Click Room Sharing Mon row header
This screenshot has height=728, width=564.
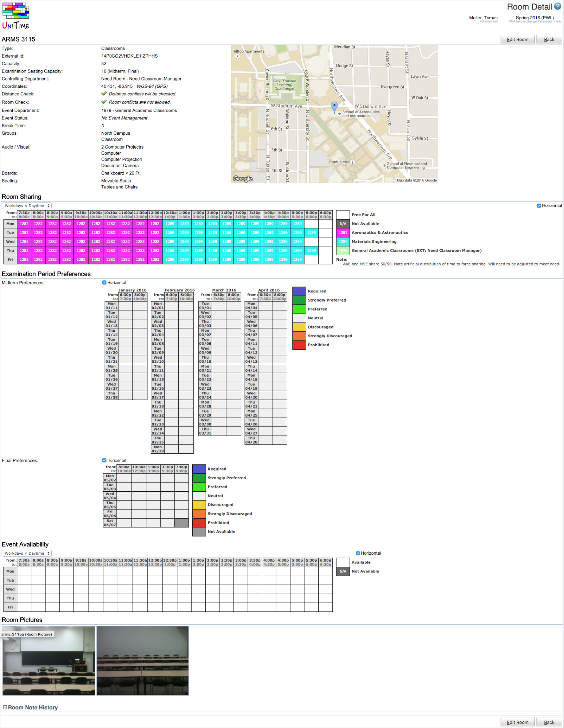10,224
